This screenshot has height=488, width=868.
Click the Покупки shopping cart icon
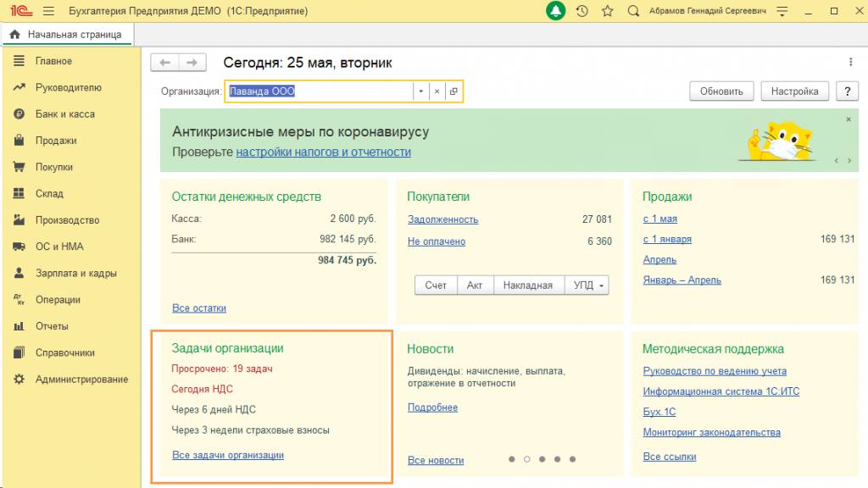[19, 167]
